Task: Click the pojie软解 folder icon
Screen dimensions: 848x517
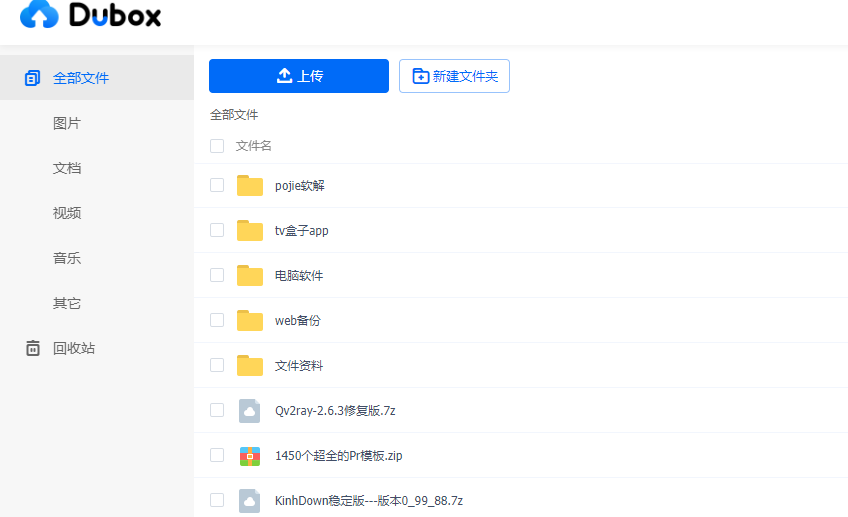Action: tap(250, 185)
